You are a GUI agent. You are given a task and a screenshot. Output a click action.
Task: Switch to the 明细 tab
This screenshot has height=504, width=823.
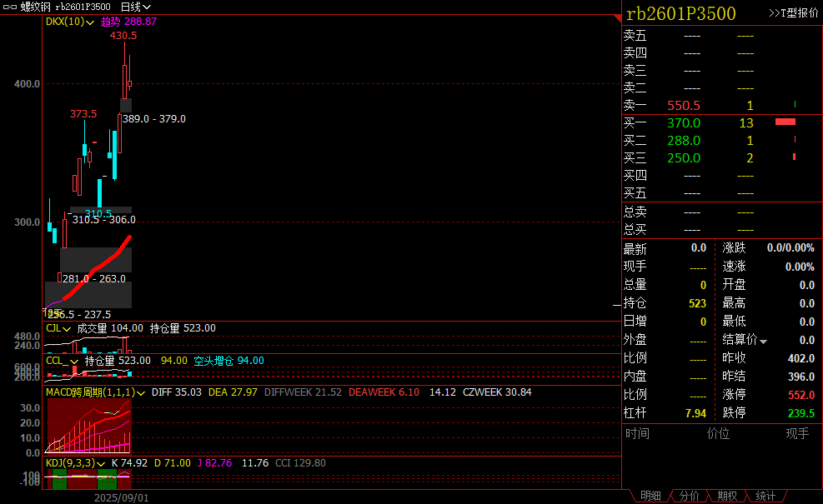click(650, 496)
